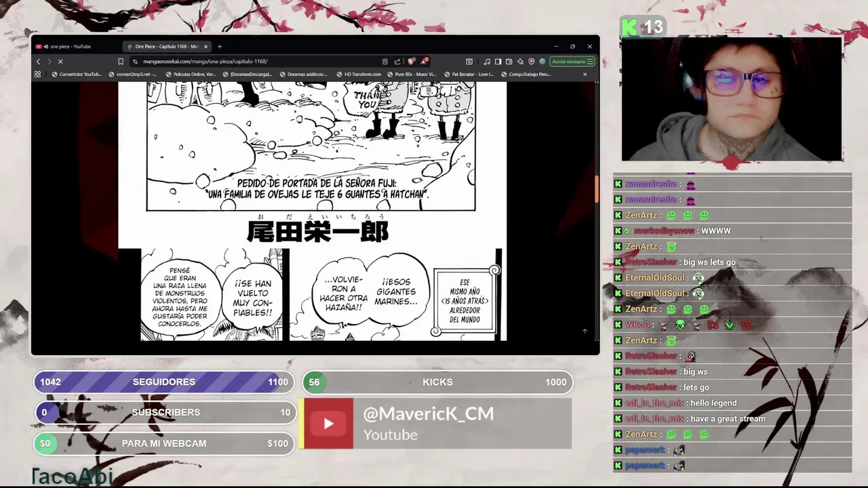This screenshot has height=488, width=868.
Task: Open the 'HD Transform.com' bookmark
Action: [359, 75]
